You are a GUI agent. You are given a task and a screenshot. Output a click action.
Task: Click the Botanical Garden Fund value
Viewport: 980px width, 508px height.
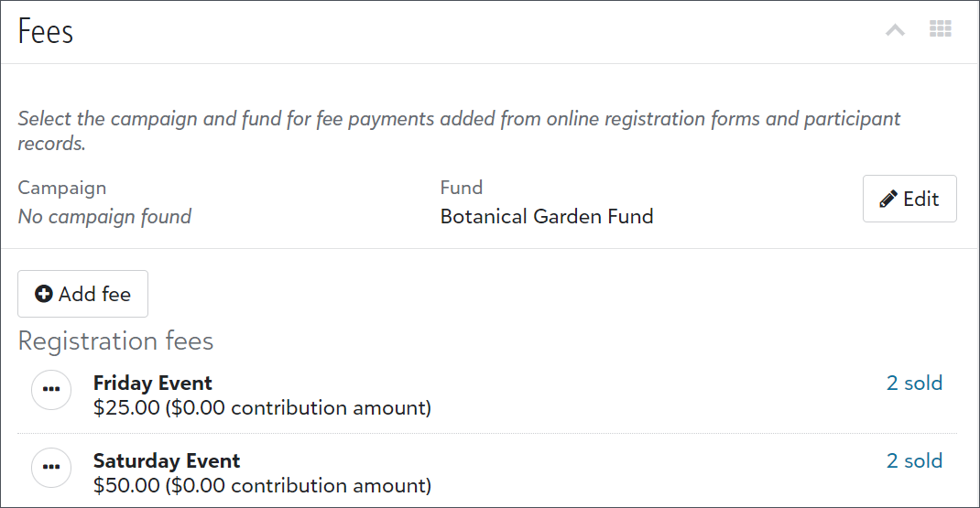pos(547,216)
